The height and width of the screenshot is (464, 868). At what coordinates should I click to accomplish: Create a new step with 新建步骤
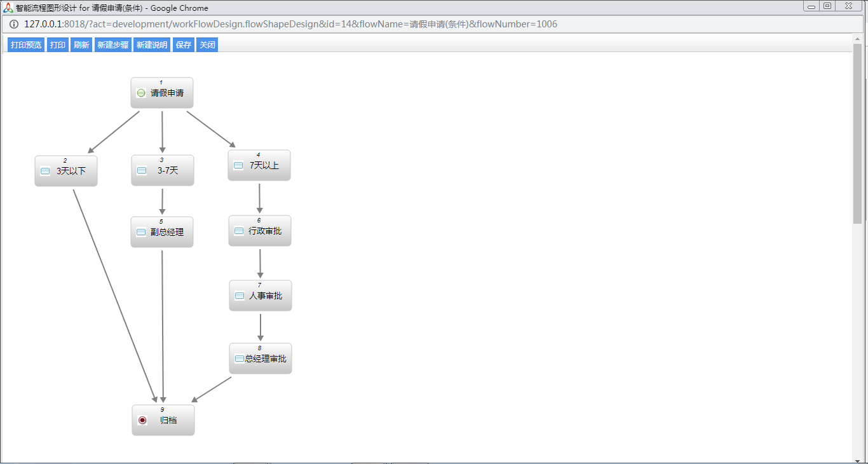(x=112, y=45)
